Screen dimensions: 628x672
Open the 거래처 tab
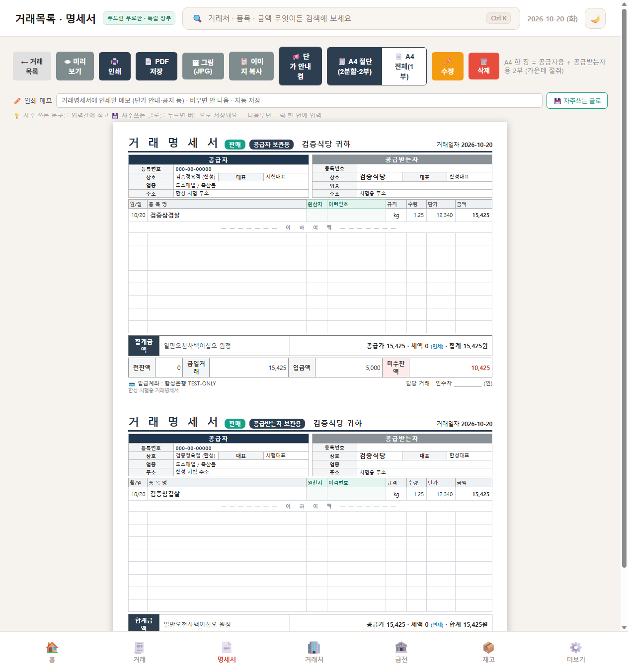tap(314, 652)
